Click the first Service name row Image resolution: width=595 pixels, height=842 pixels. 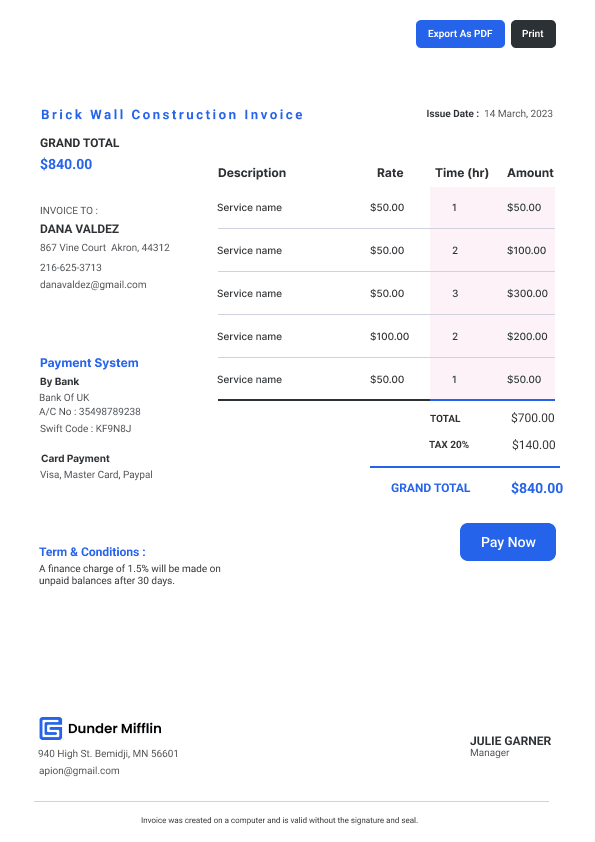point(386,207)
